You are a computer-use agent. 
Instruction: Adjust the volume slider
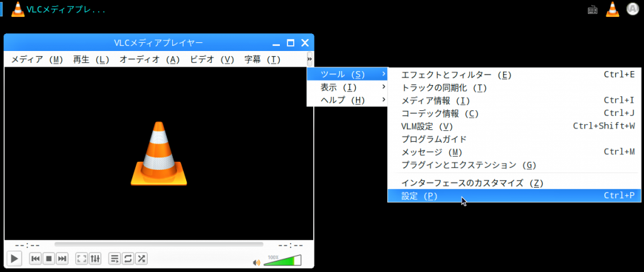coord(282,260)
